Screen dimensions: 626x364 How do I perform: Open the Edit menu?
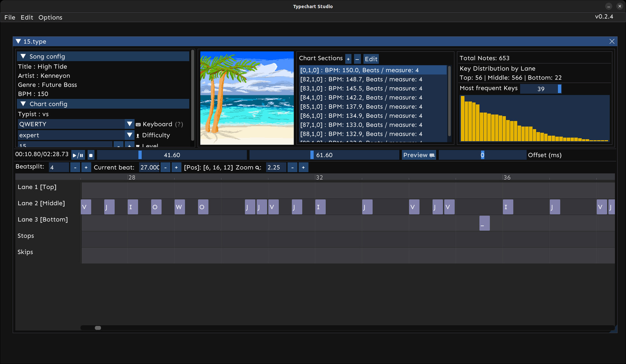tap(27, 17)
